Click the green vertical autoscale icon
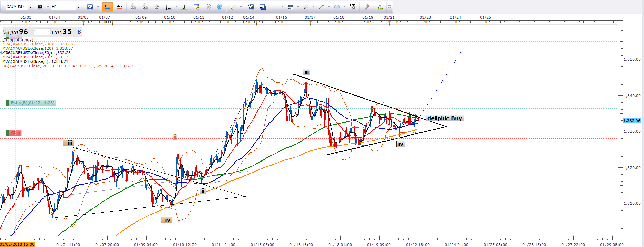 184,7
